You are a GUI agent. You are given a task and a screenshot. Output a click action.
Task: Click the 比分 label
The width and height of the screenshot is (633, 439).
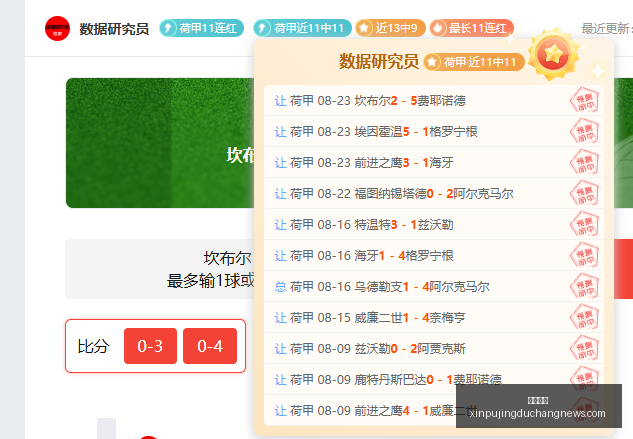pos(93,346)
